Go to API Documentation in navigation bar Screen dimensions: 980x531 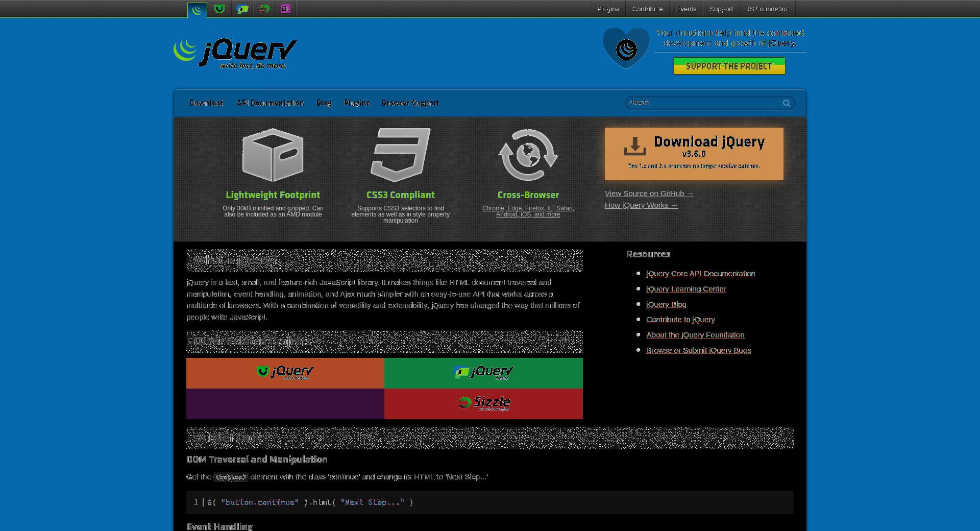270,103
